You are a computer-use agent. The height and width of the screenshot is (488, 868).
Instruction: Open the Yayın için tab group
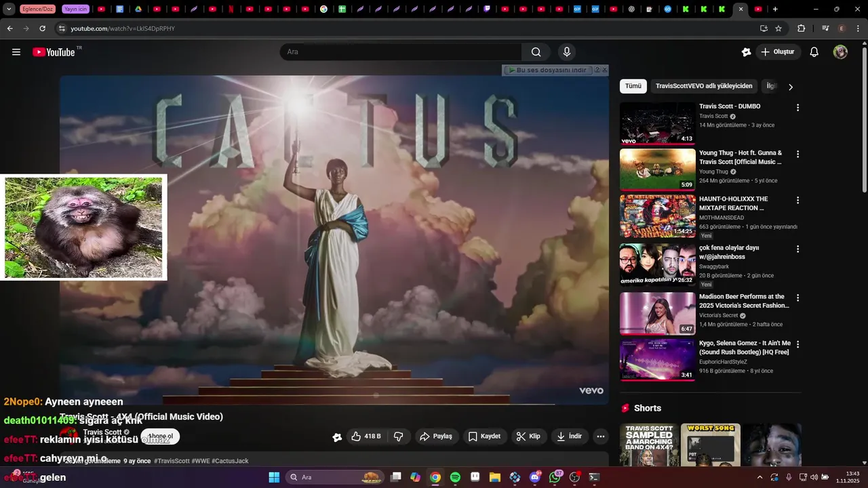[x=75, y=9]
